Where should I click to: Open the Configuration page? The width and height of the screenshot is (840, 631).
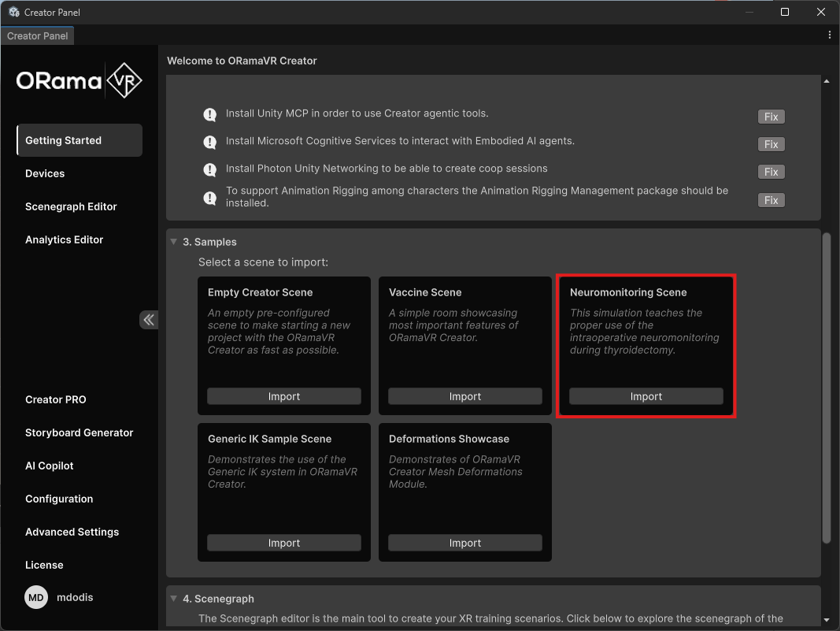coord(59,499)
